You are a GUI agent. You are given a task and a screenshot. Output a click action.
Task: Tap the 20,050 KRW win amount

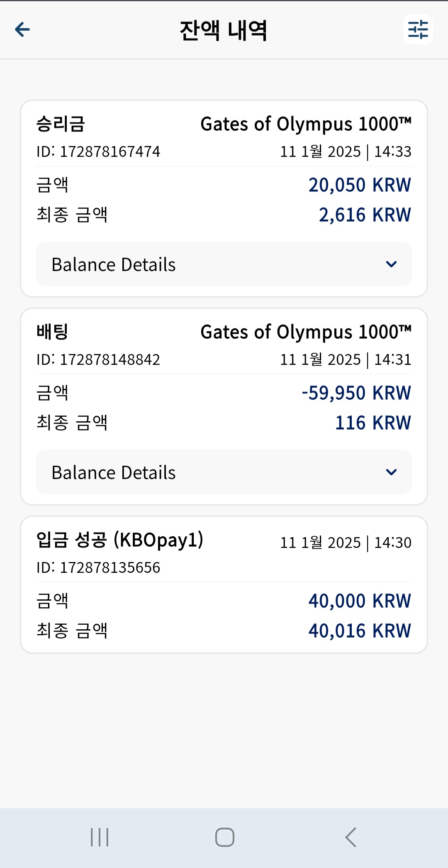tap(360, 185)
